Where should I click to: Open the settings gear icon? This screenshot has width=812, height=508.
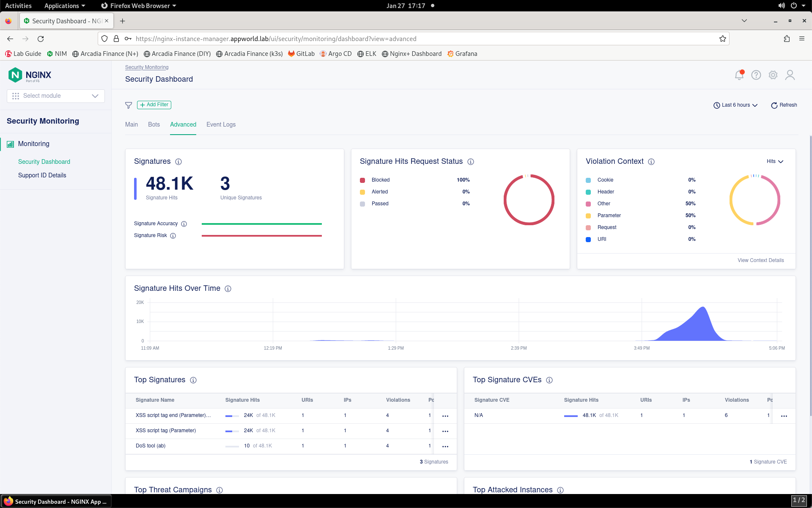(773, 75)
